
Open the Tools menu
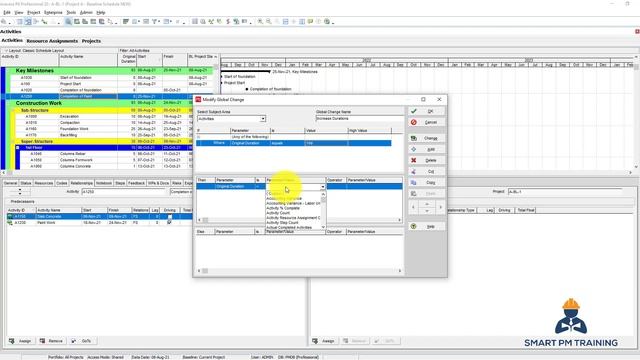71,13
